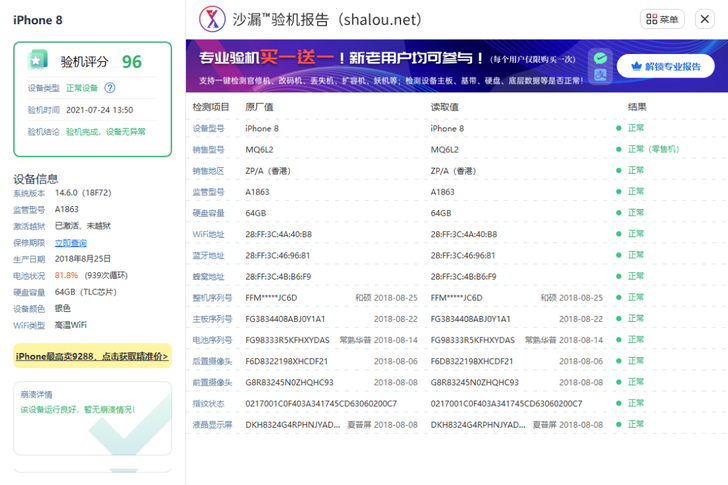Click the green status dot in the 设备型号 row
The image size is (728, 485).
tap(618, 128)
